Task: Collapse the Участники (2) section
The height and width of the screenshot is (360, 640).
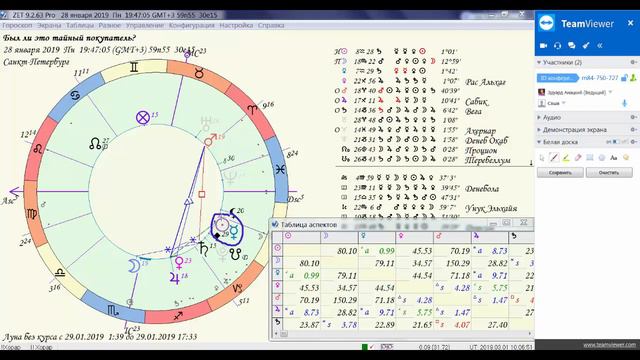Action: click(539, 62)
